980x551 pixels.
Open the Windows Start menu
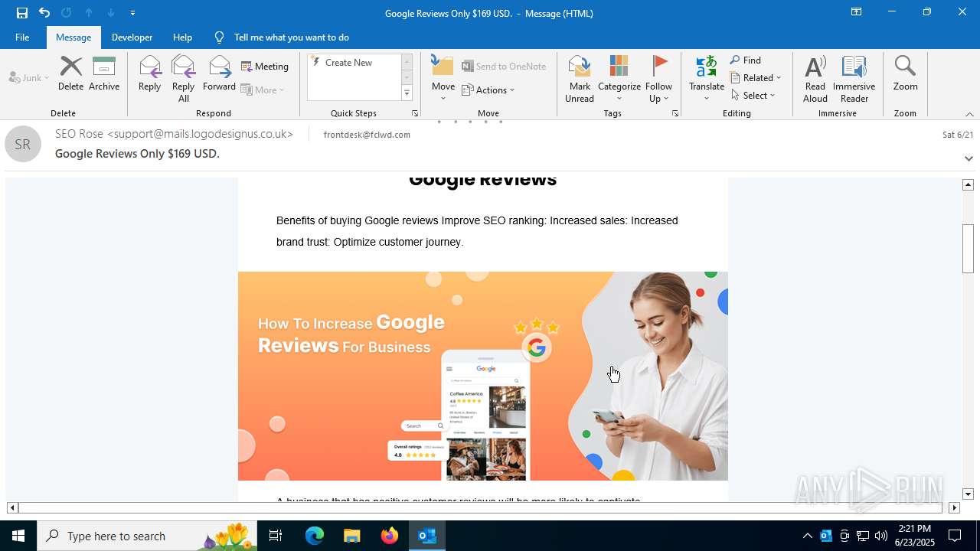(x=18, y=536)
